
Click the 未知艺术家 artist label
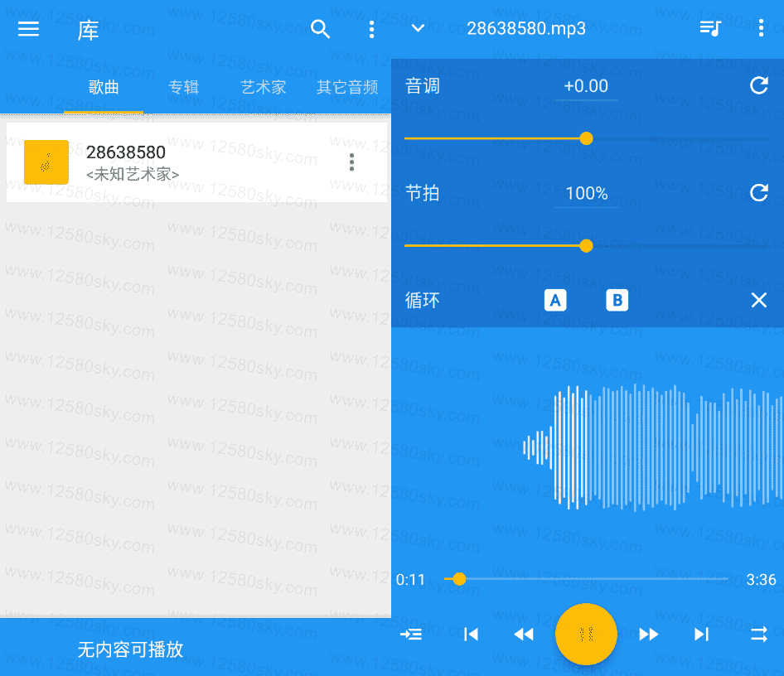pos(133,174)
